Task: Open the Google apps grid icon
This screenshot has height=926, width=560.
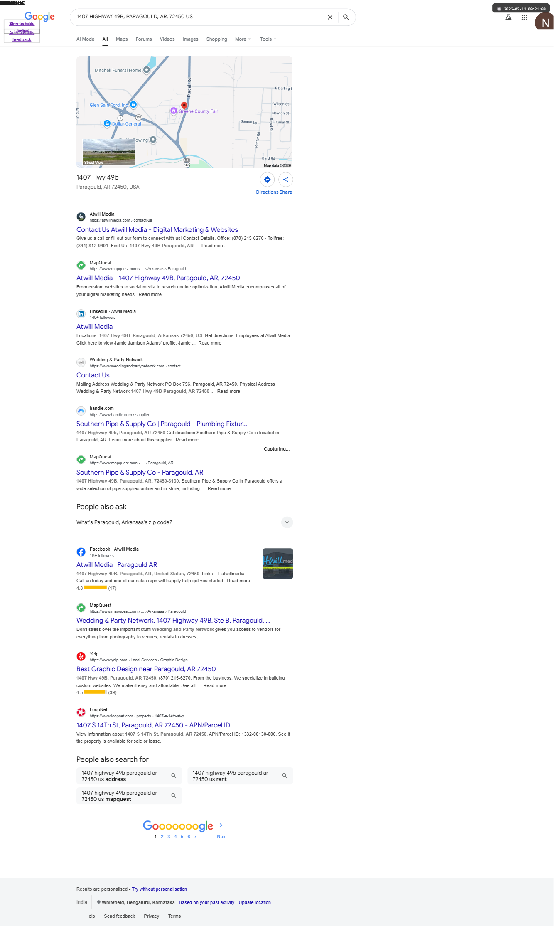Action: point(524,17)
